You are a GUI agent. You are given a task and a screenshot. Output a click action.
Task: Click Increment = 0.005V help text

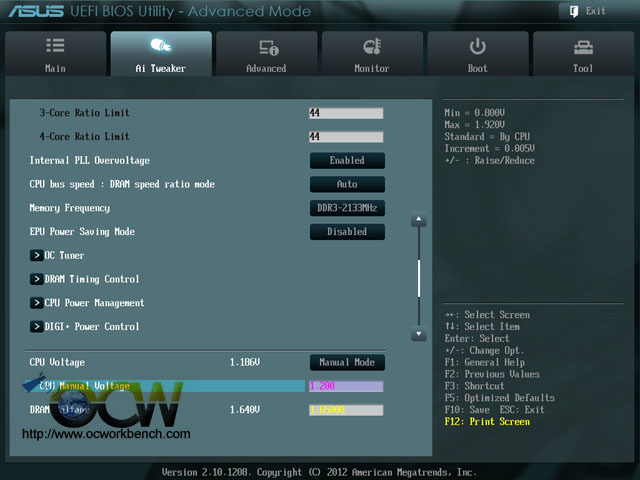pos(489,149)
